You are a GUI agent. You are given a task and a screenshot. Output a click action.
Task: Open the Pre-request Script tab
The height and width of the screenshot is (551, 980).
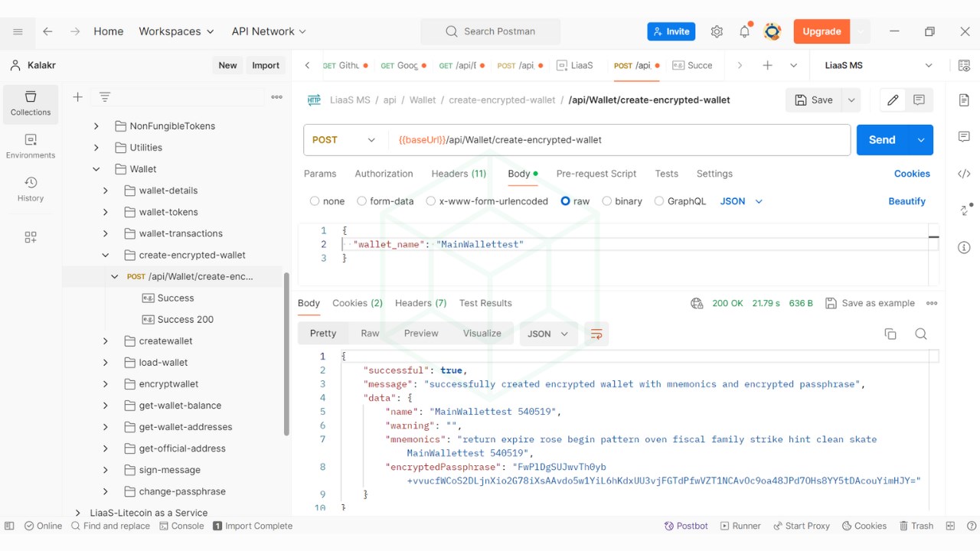596,174
